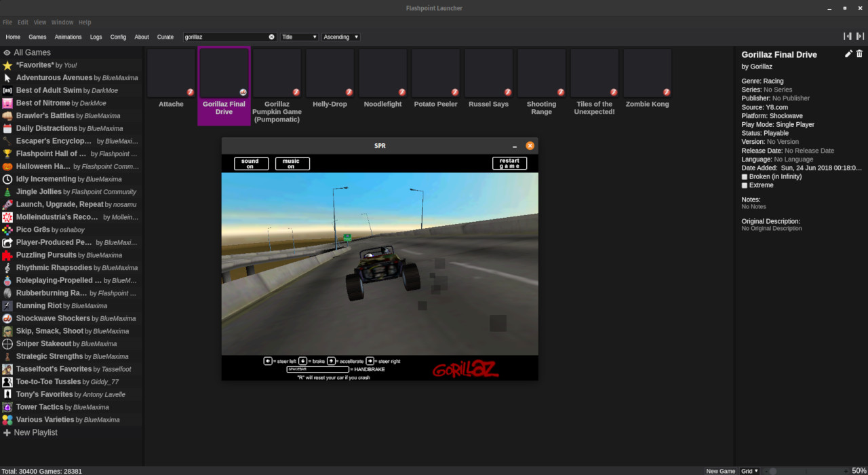Open Various Varieties playlist icon

click(x=7, y=419)
